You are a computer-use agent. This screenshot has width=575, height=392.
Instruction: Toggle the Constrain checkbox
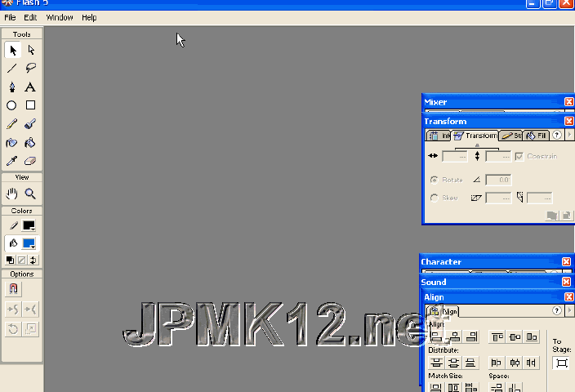click(x=519, y=156)
